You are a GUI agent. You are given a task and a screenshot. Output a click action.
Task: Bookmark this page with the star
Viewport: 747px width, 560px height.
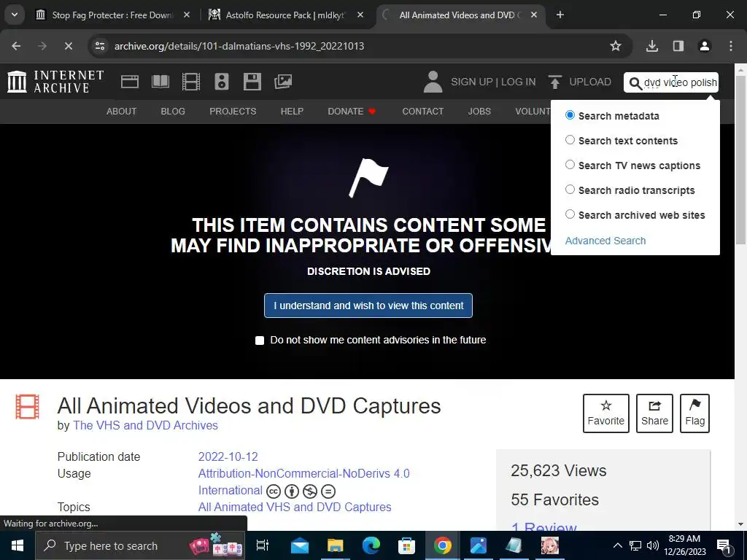tap(616, 46)
